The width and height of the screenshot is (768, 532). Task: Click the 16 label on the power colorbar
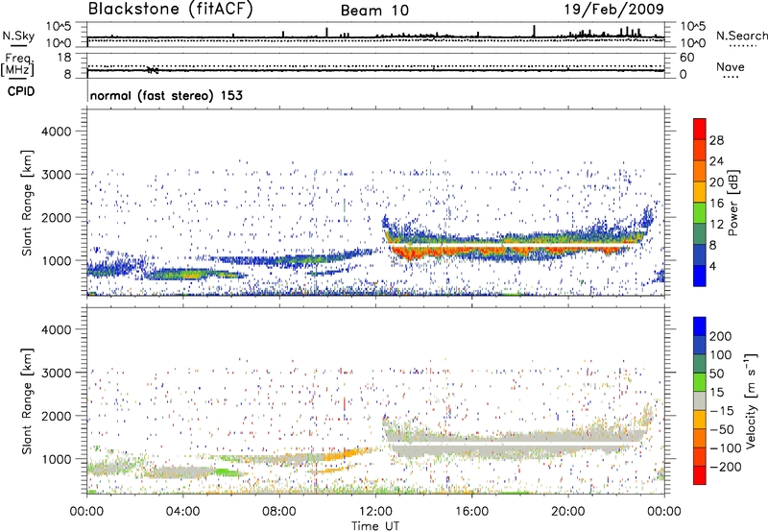click(716, 203)
